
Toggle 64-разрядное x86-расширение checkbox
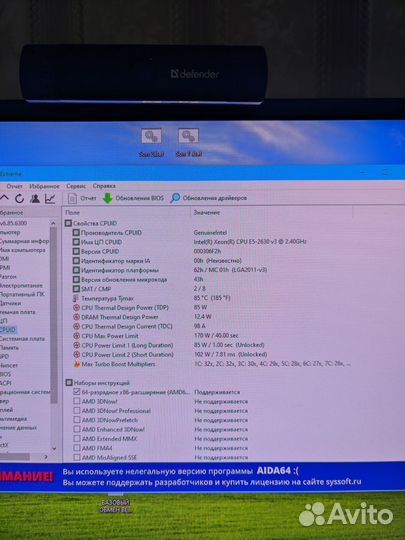tap(76, 392)
